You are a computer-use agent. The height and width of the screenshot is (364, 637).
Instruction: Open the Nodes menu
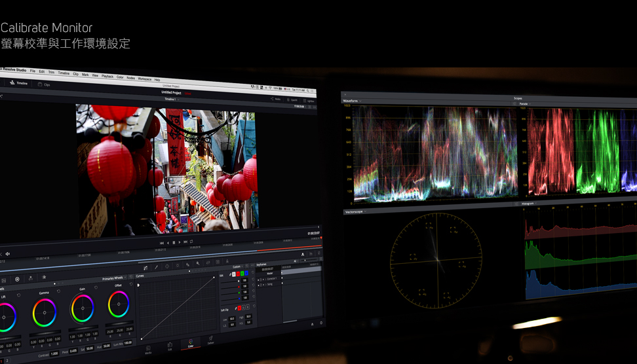coord(130,78)
